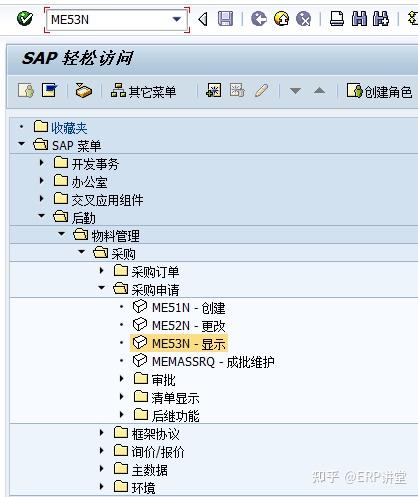Click the Find Next binoculars-plus icon

click(381, 19)
